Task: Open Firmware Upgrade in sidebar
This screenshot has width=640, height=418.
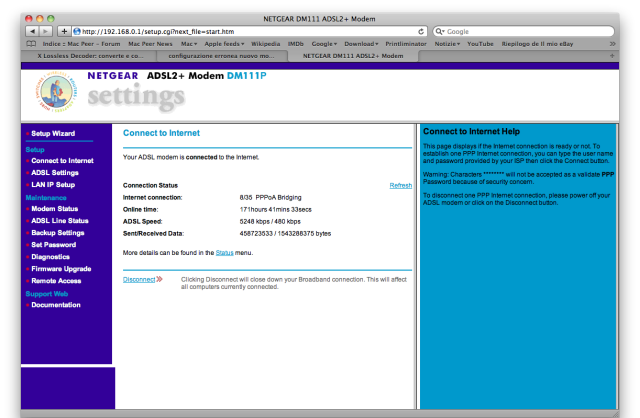Action: [61, 269]
